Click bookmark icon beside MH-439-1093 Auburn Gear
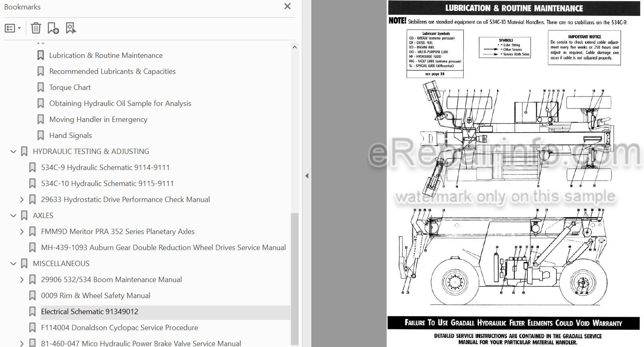 point(32,248)
